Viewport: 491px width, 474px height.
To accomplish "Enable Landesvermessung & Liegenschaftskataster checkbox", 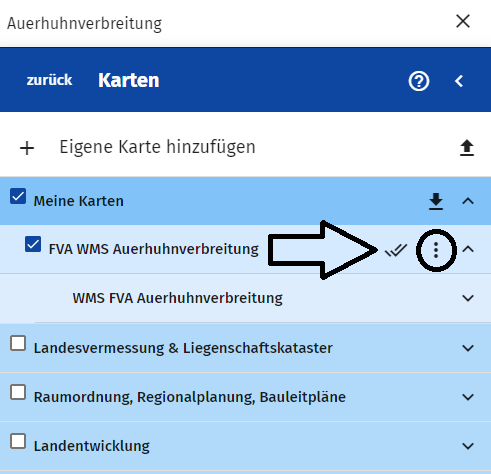I will click(x=18, y=343).
